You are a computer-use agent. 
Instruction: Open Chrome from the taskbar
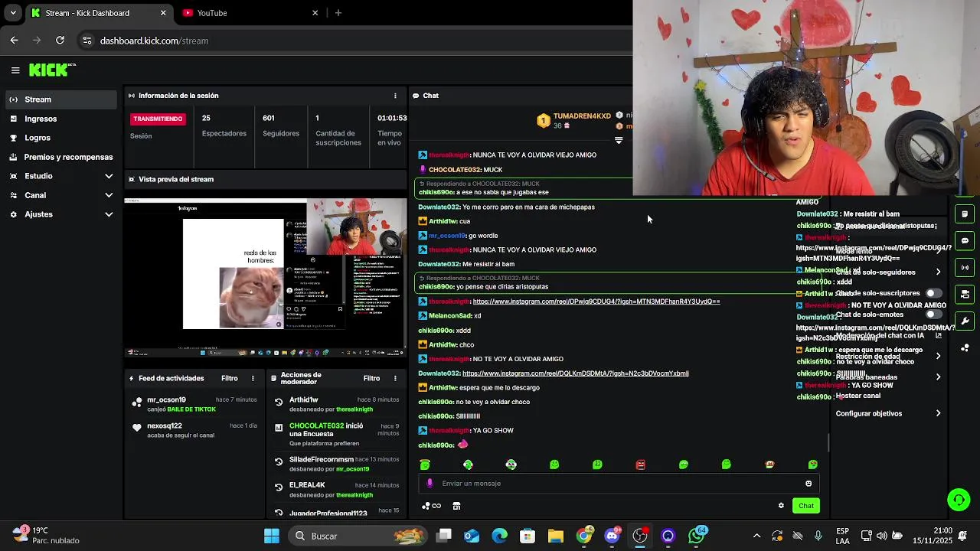point(584,536)
